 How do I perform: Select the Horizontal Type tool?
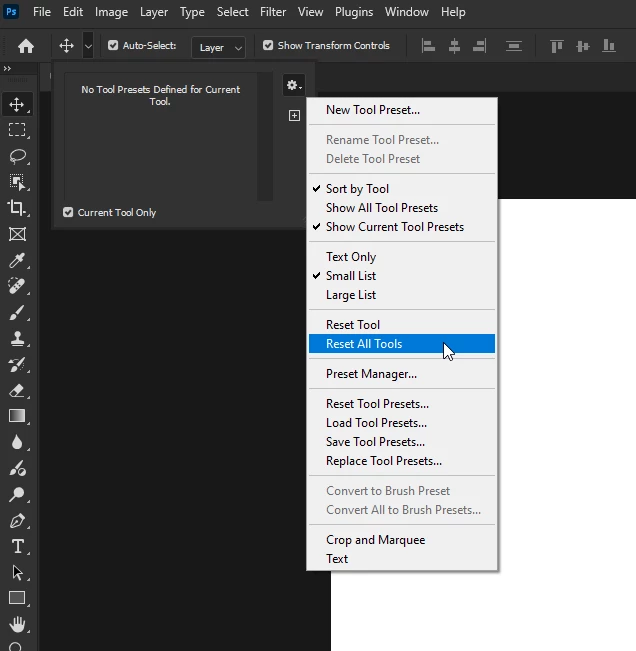(17, 546)
